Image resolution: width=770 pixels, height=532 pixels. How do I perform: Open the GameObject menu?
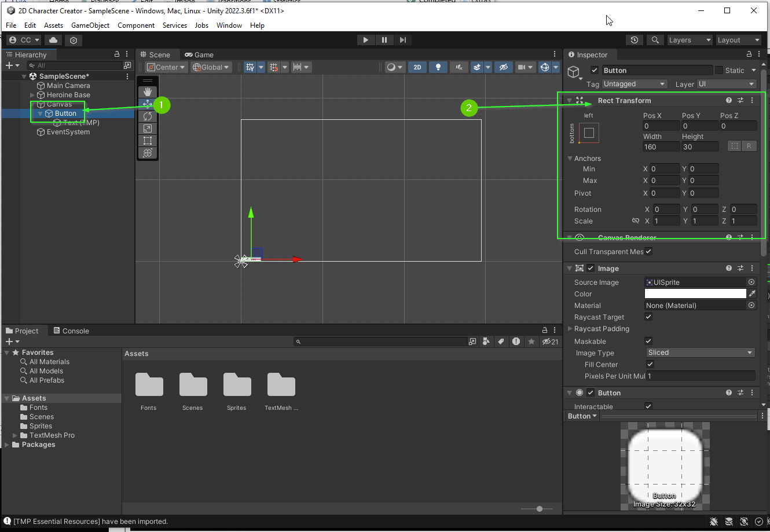(90, 25)
